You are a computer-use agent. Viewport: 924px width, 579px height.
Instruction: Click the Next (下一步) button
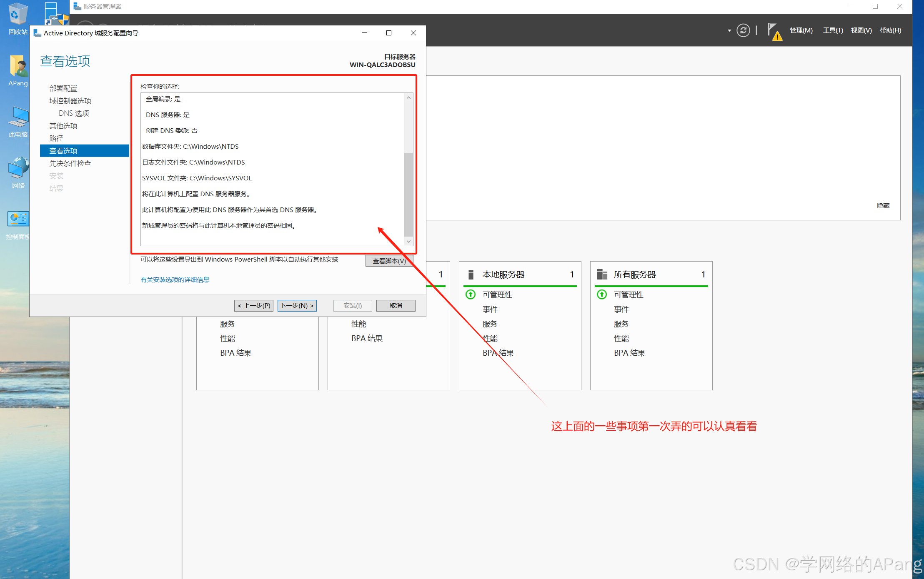[x=297, y=305]
